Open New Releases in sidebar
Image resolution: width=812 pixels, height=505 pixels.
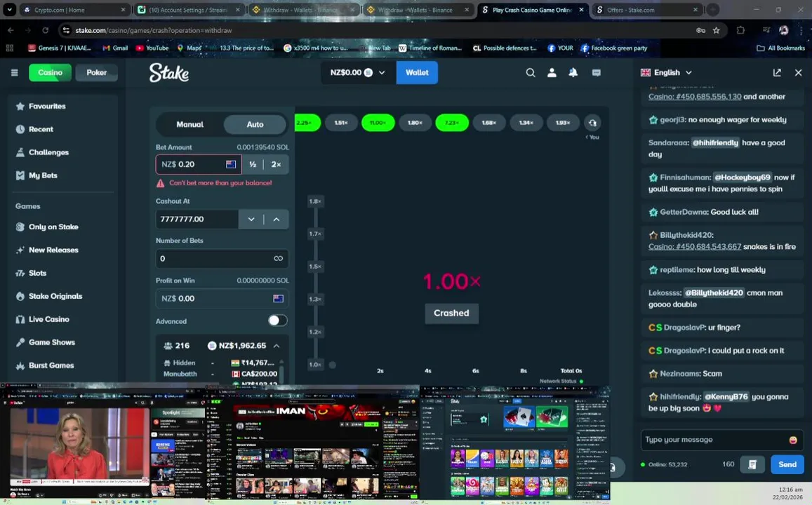(x=53, y=250)
